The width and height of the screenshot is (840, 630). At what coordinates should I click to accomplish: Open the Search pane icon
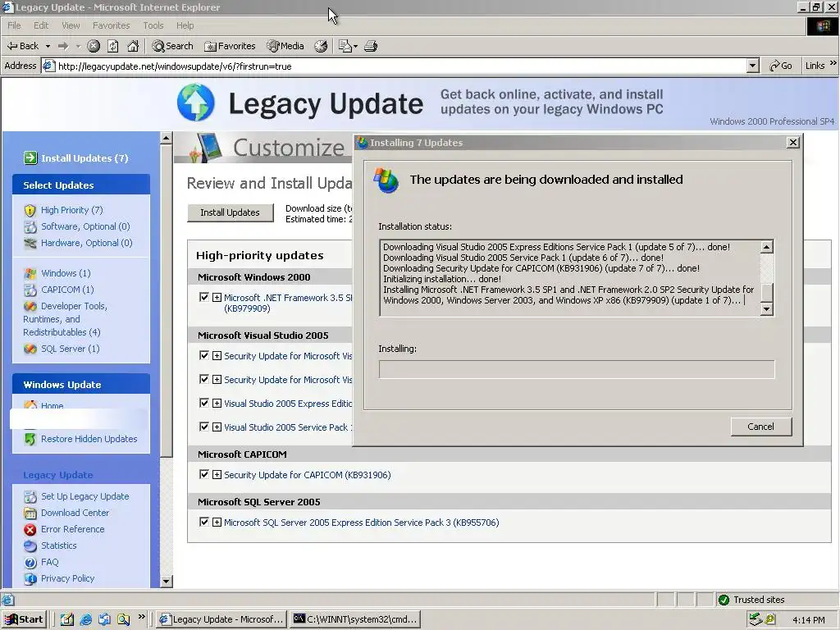point(172,46)
